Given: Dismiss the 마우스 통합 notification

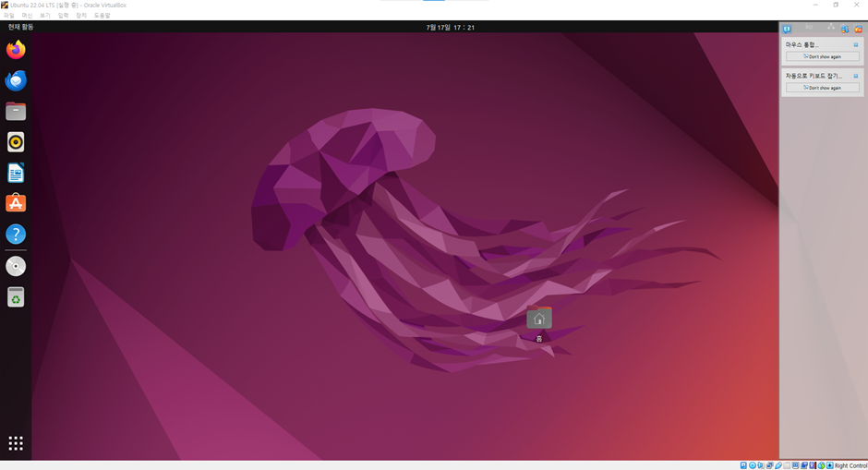Looking at the screenshot, I should [x=855, y=45].
